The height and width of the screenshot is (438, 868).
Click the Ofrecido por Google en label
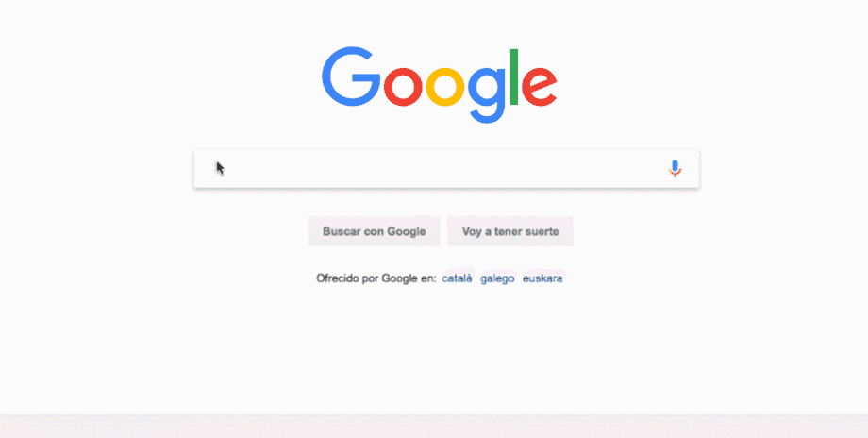pyautogui.click(x=376, y=278)
